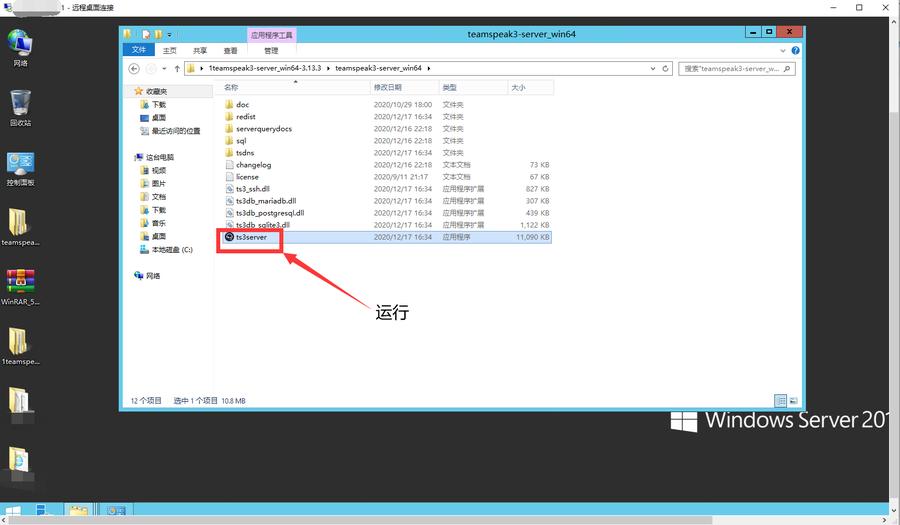Collapse the This PC tree node
The image size is (900, 525).
click(x=137, y=158)
